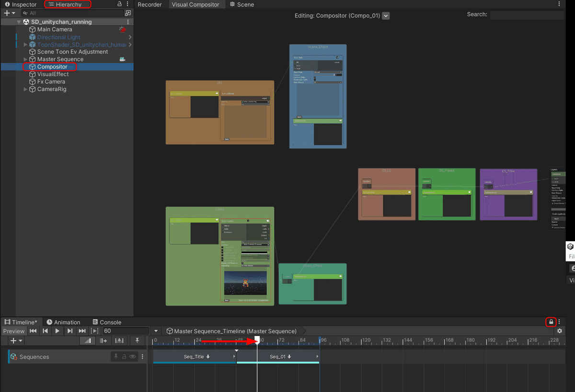Click the red icon beside Main Camera
Viewport: 575px width, 392px height.
(x=123, y=30)
